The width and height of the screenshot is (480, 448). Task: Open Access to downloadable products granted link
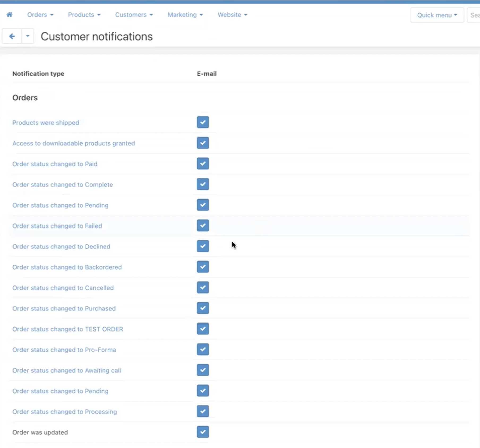point(74,143)
